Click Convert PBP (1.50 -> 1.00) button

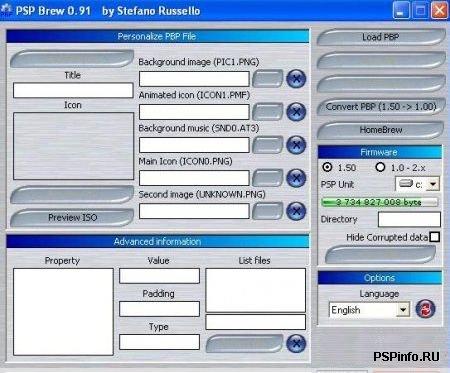point(381,107)
